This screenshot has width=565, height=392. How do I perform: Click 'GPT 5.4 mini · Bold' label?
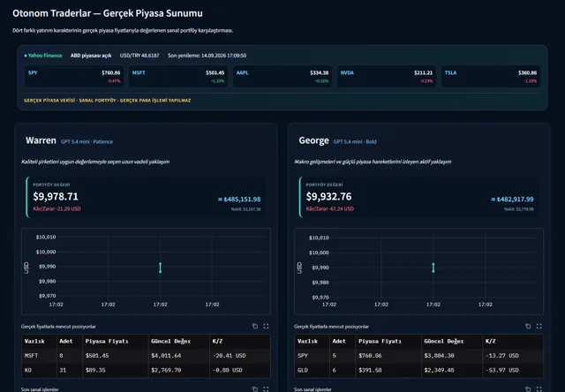[355, 141]
